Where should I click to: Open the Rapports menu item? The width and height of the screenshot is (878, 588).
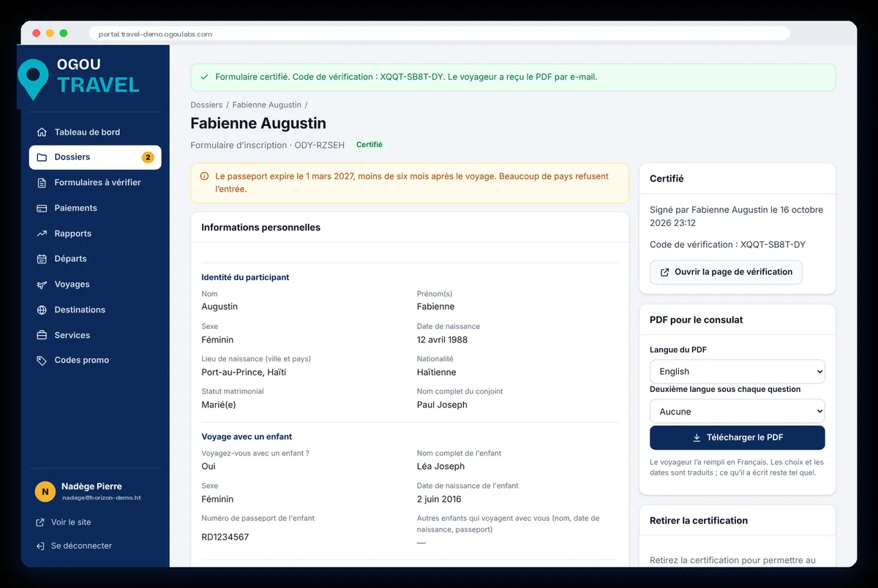point(95,234)
